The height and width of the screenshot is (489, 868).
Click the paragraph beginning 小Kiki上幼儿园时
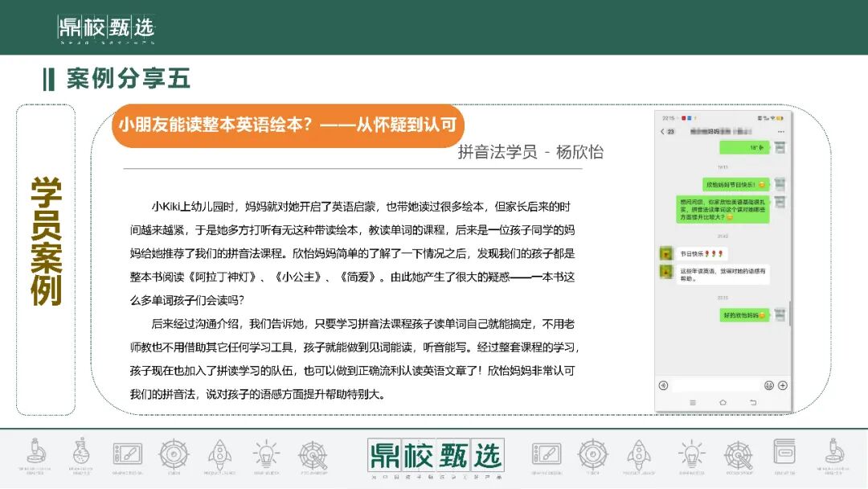pos(353,253)
